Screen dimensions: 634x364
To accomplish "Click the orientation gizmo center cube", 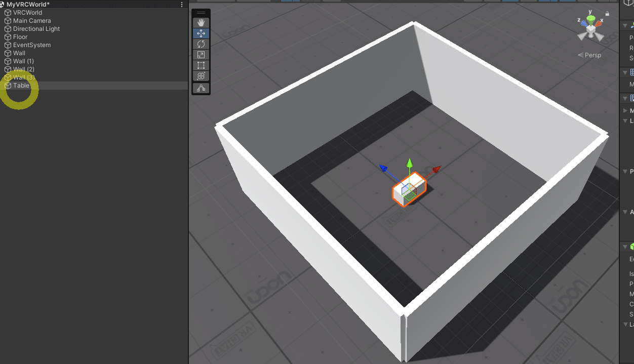I will tap(590, 30).
